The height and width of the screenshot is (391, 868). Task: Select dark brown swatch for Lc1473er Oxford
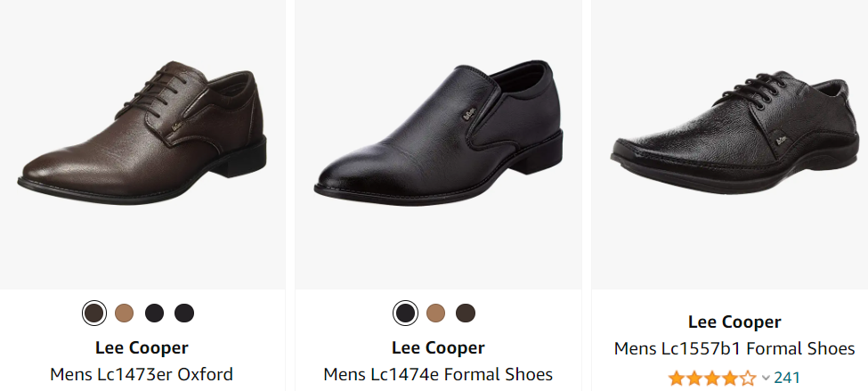point(93,314)
